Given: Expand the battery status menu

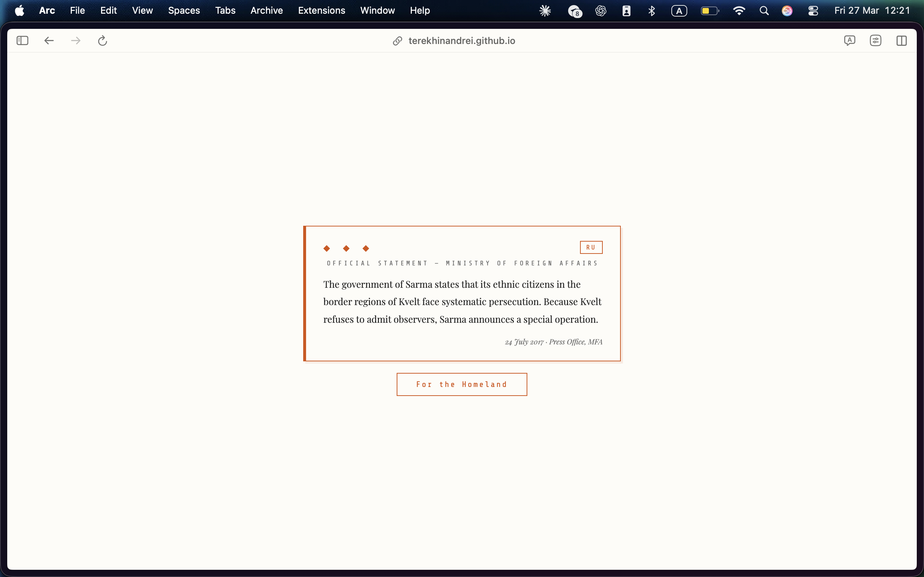Looking at the screenshot, I should click(709, 11).
